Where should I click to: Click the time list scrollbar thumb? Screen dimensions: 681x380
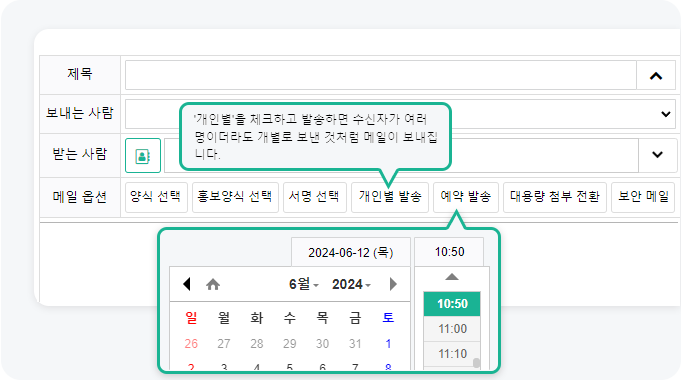[476, 363]
